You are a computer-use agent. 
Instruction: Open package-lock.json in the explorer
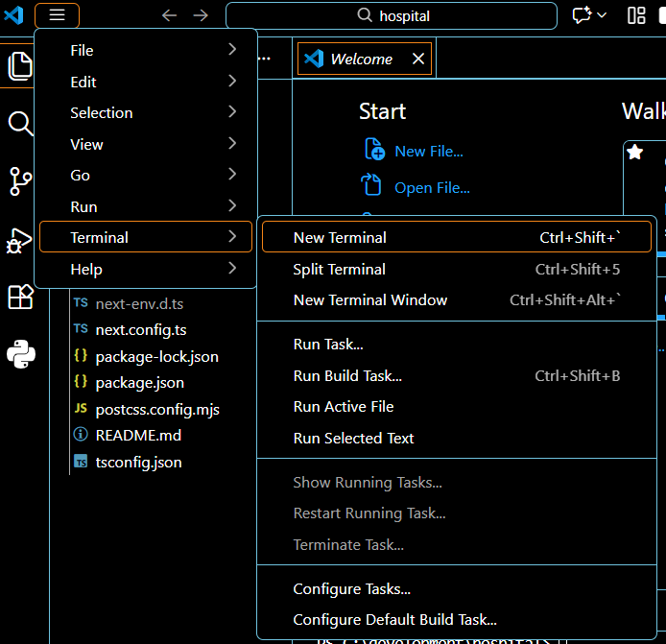[156, 357]
